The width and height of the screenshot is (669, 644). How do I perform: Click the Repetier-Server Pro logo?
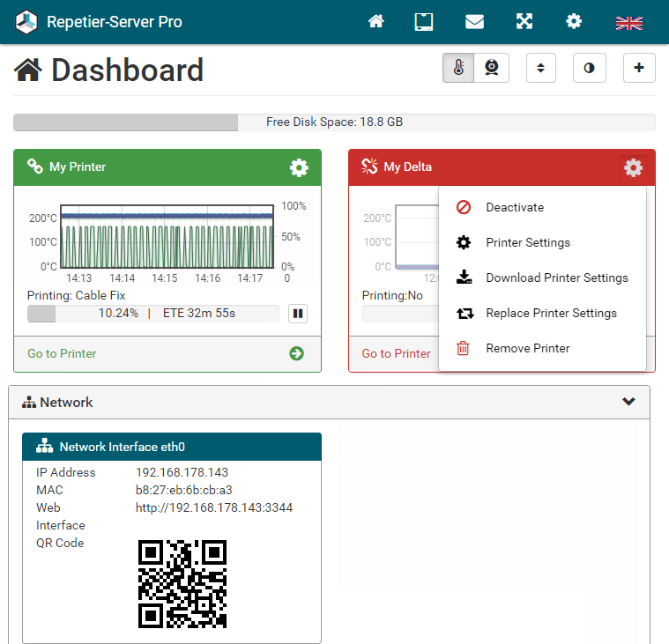tap(27, 22)
